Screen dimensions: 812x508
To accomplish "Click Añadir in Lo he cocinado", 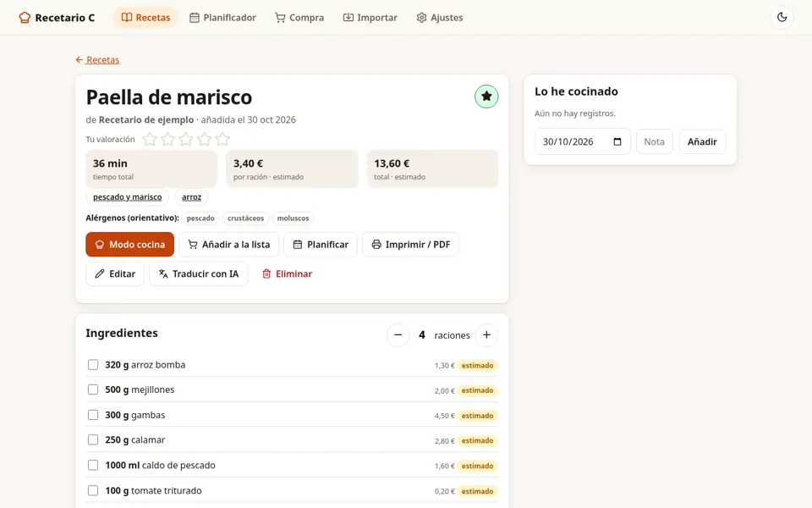I will click(702, 141).
